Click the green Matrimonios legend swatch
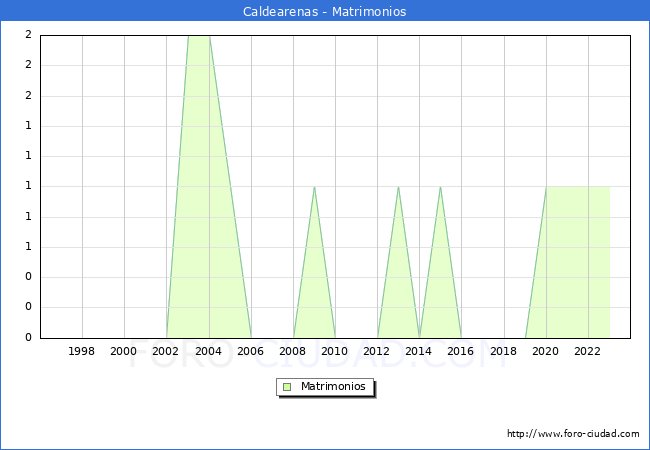The width and height of the screenshot is (650, 450). tap(287, 387)
